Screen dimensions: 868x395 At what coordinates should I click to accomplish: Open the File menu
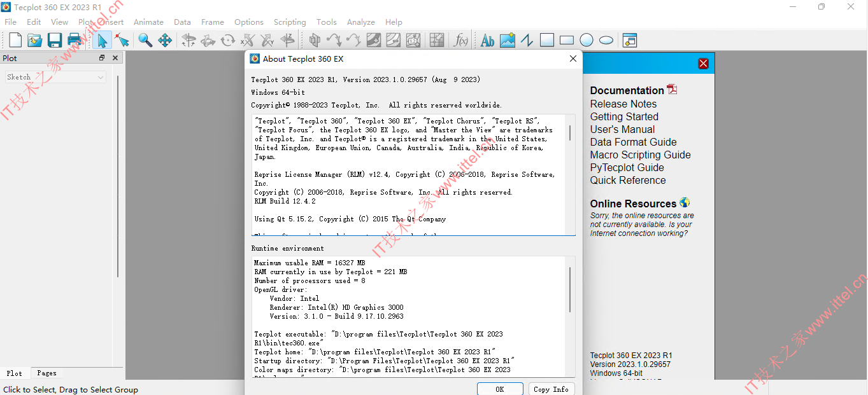(10, 22)
